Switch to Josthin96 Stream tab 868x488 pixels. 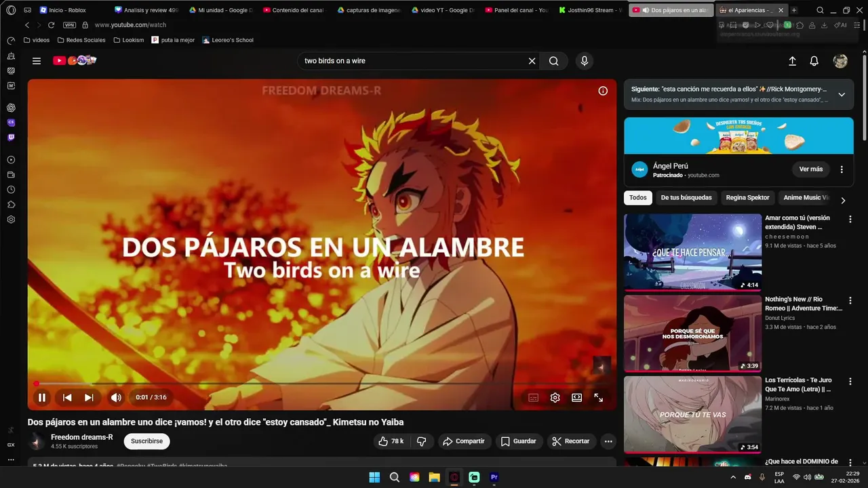pos(590,10)
